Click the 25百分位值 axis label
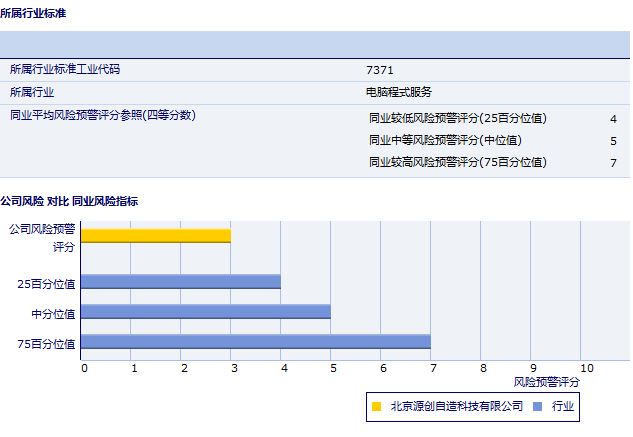This screenshot has width=633, height=437. [46, 284]
